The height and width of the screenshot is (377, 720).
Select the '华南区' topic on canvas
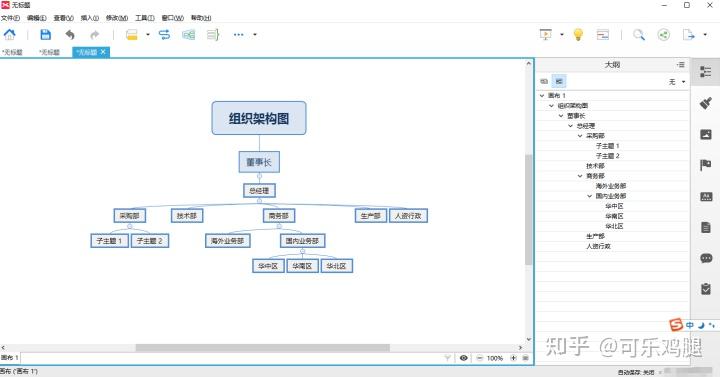coord(302,266)
